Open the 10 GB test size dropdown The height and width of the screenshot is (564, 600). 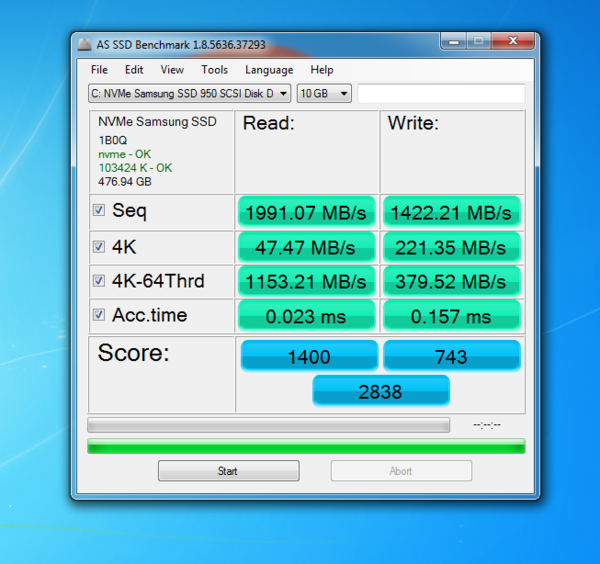324,93
